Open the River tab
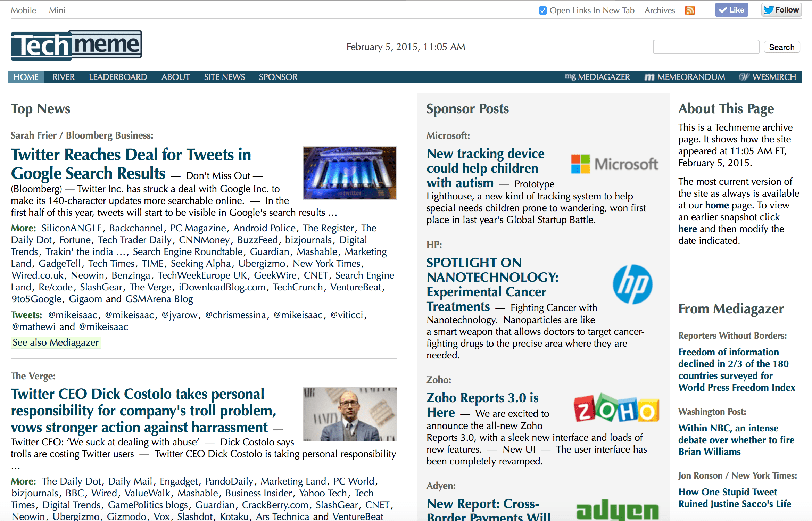The height and width of the screenshot is (521, 812). (64, 77)
